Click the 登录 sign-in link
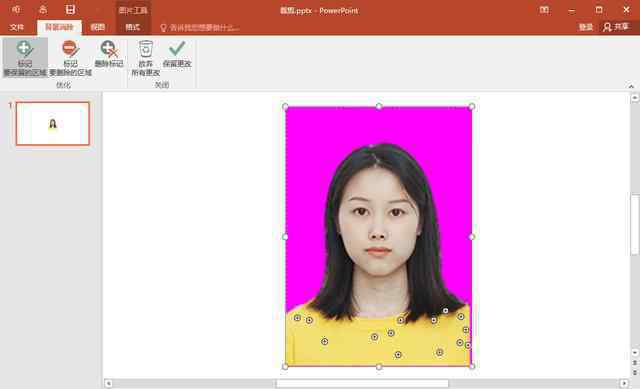This screenshot has width=640, height=389. click(586, 27)
